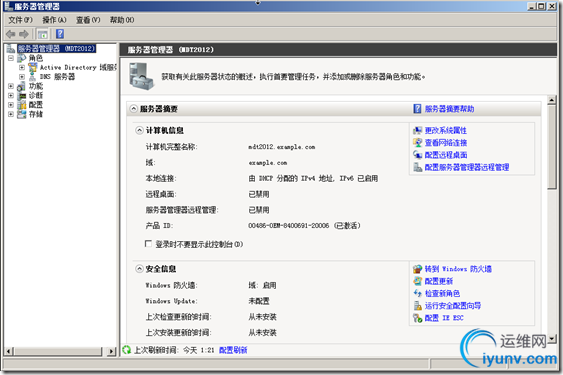Click the details pane vertical scrollbar thumb
563x375 pixels.
pos(552,147)
